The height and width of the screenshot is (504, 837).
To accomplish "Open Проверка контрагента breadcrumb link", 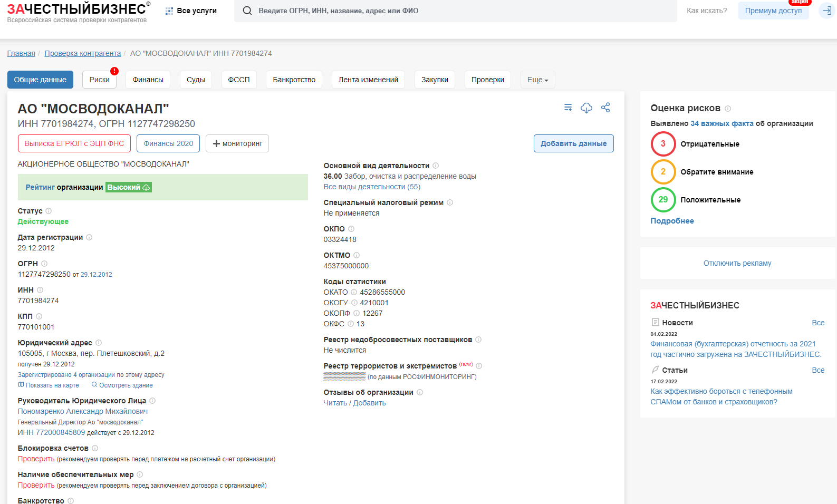I will click(83, 53).
